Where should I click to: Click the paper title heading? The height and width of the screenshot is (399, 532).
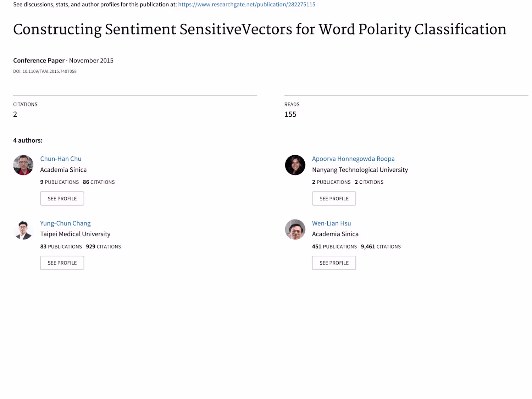[260, 29]
